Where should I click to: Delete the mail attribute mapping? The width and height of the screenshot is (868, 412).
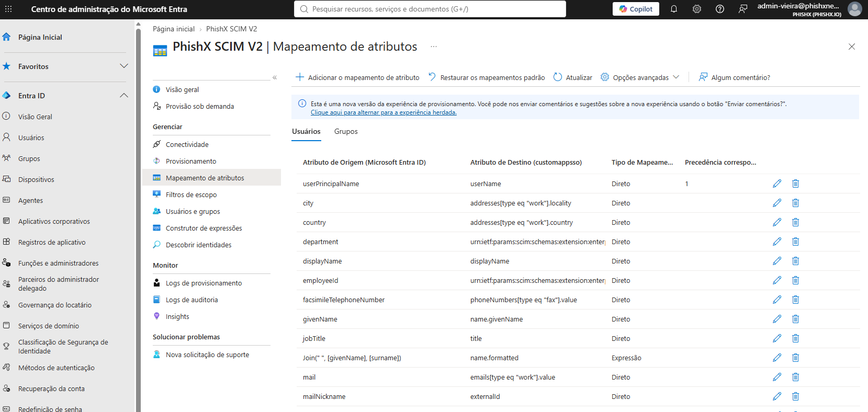pyautogui.click(x=795, y=377)
